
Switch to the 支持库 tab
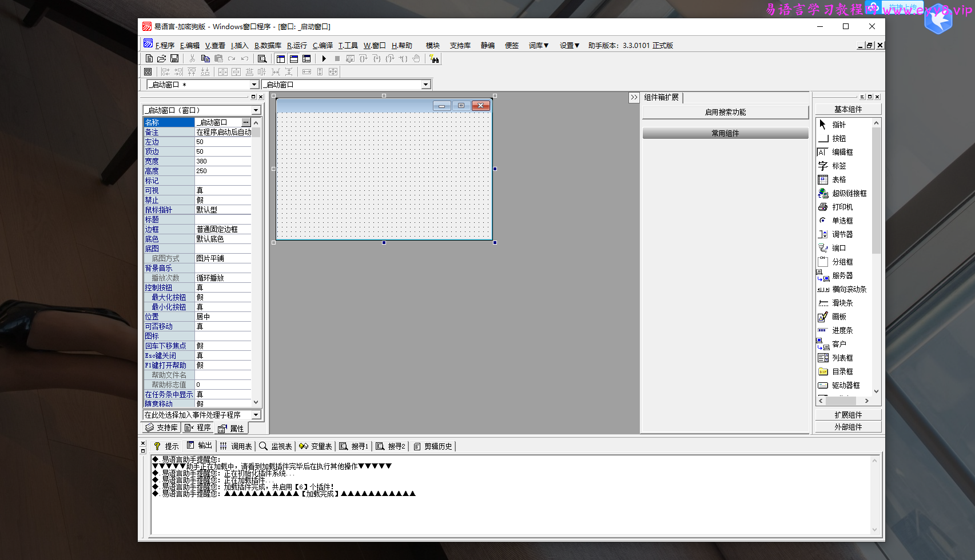[x=161, y=427]
